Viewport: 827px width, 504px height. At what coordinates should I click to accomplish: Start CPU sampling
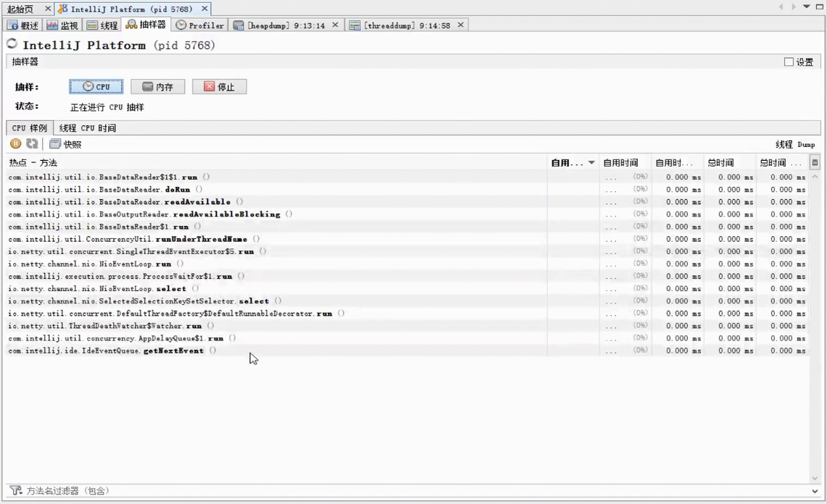click(x=96, y=86)
